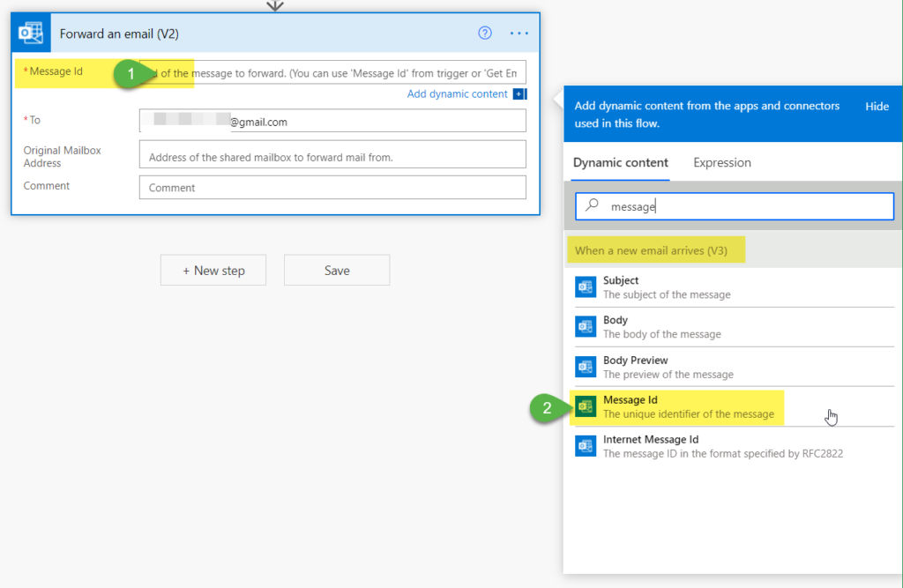Select Subject dynamic content item
Image resolution: width=903 pixels, height=588 pixels.
(x=735, y=287)
